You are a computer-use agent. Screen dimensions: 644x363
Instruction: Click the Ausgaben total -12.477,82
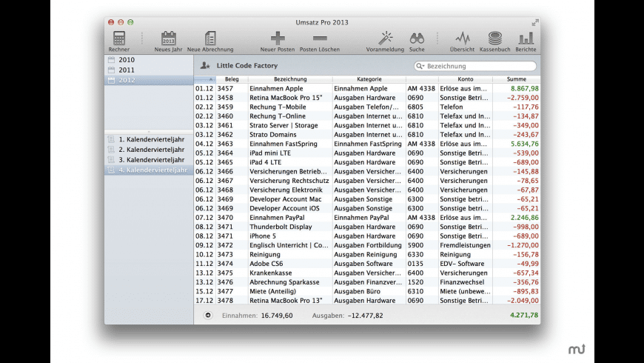365,316
